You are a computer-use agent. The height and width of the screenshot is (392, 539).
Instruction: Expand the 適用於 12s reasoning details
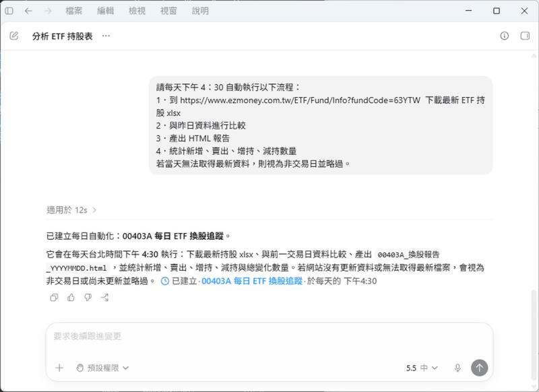(x=71, y=210)
